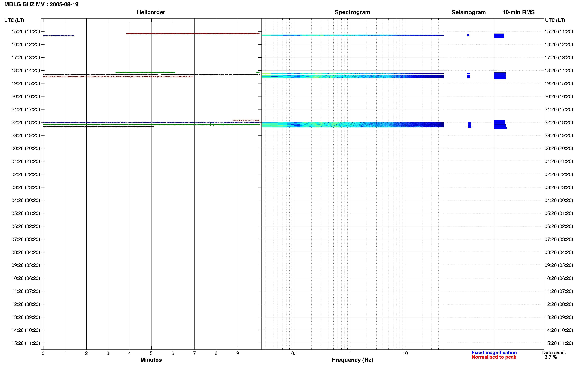This screenshot has width=588, height=368.
Task: Select left-axis time label '08:20 (04:20)'
Action: click(26, 252)
